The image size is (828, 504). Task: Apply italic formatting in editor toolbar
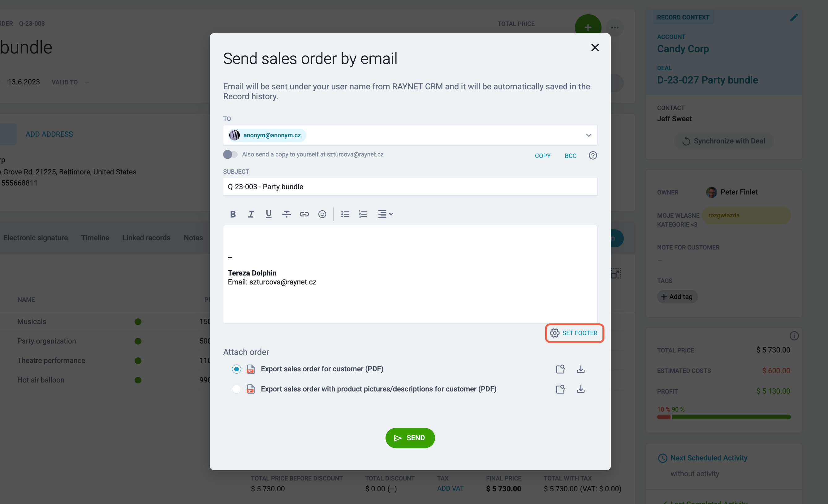[x=251, y=214]
